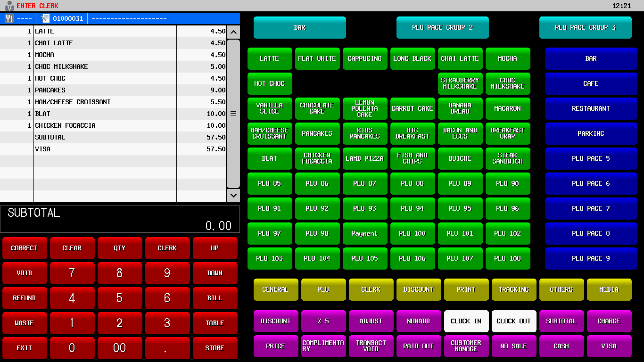The image size is (644, 362).
Task: Switch to the blue RESTAURANT page
Action: pos(590,108)
